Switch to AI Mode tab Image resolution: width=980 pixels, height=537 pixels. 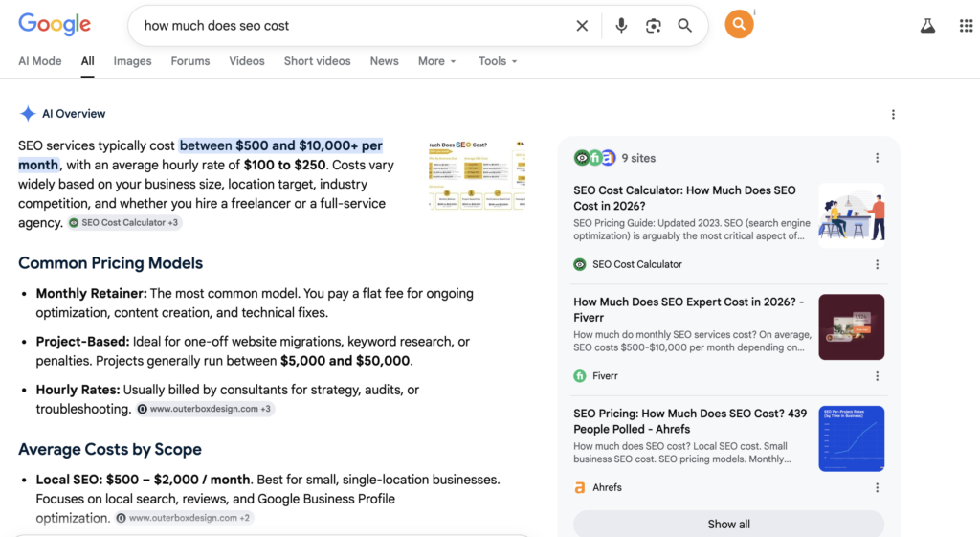[x=40, y=61]
